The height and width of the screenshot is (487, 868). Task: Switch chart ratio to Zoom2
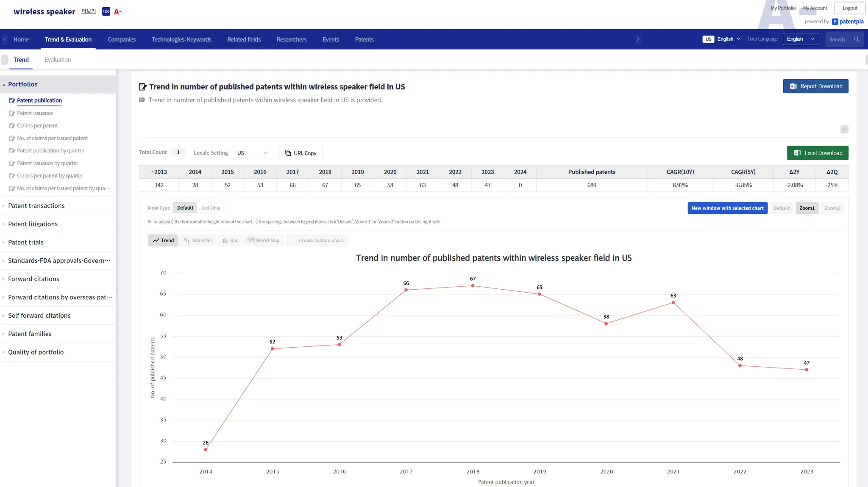832,208
